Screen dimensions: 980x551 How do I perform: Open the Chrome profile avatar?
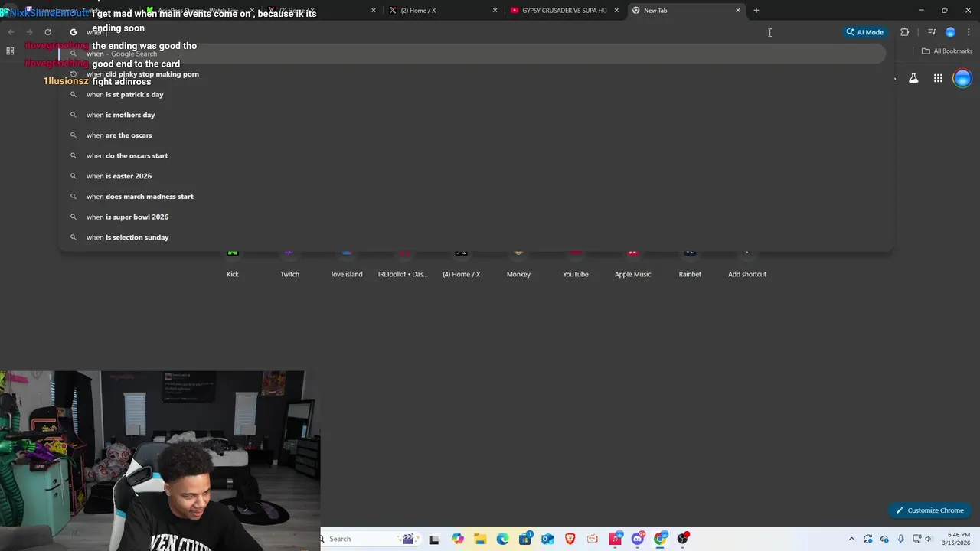950,32
